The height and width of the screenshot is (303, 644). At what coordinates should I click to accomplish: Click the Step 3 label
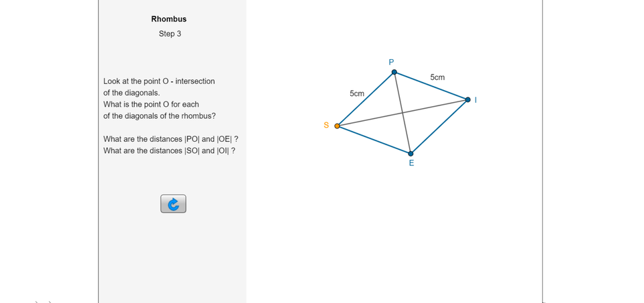click(x=170, y=34)
